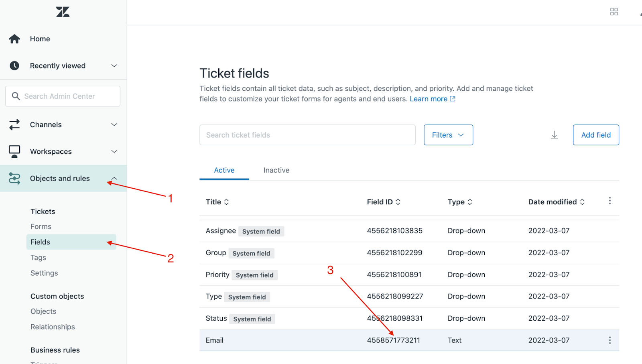The image size is (642, 364).
Task: Expand the Recently viewed section
Action: click(114, 65)
